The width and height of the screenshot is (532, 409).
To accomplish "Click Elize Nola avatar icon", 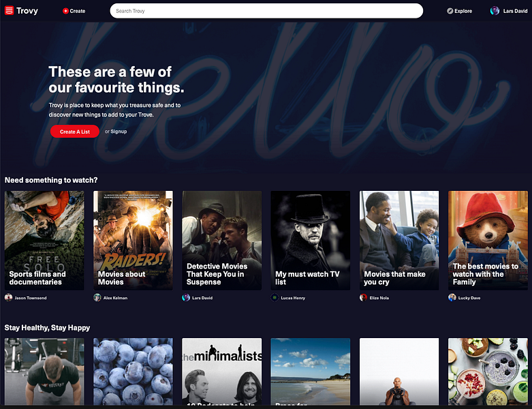I will click(363, 298).
